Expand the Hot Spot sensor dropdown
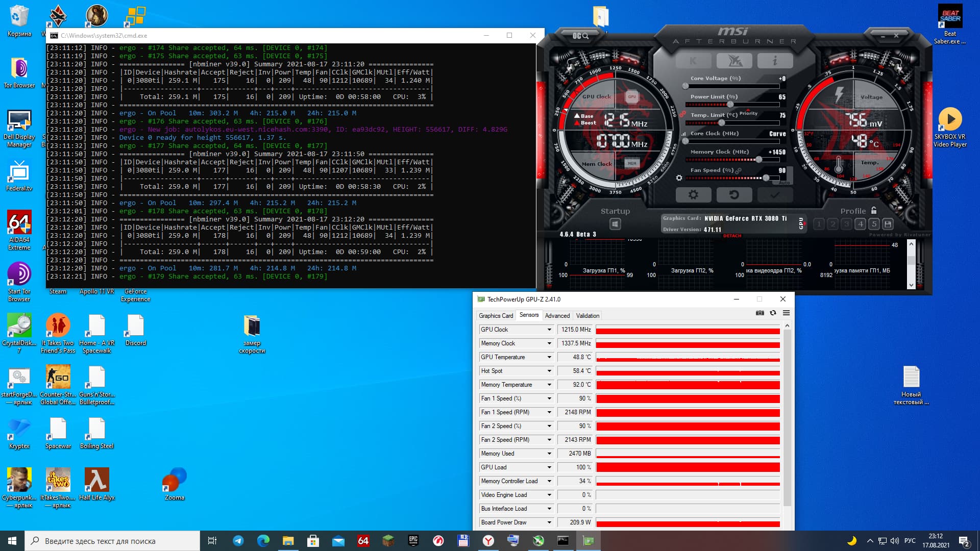The width and height of the screenshot is (980, 551). 549,371
